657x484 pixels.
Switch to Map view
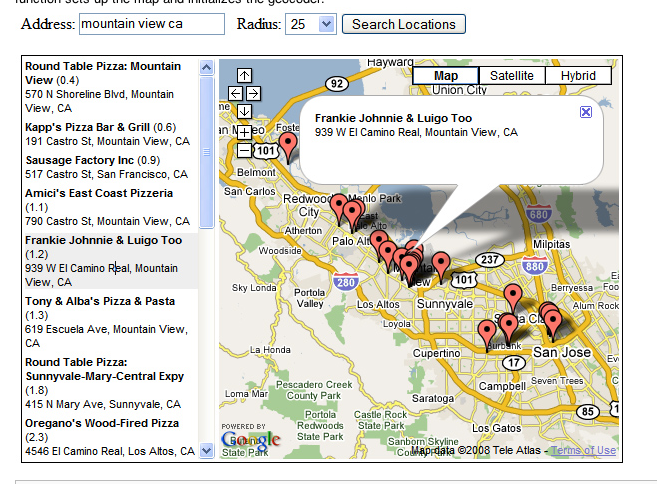[x=446, y=75]
